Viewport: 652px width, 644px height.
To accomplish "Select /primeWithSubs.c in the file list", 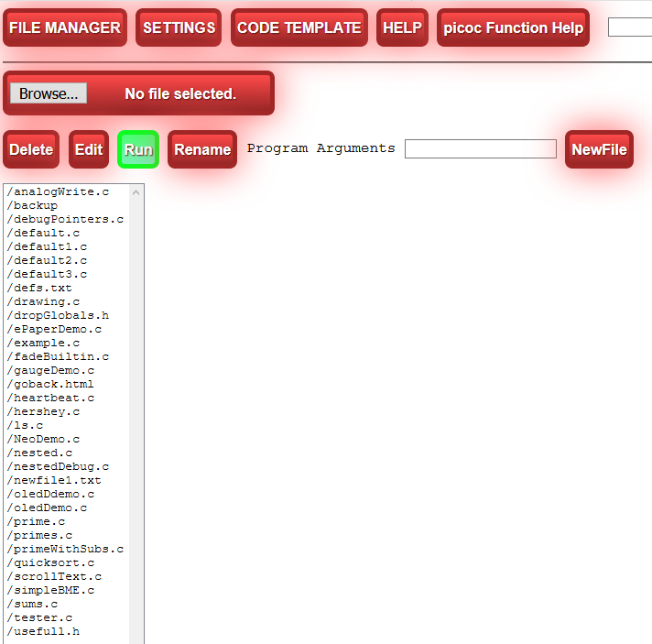I will [67, 549].
